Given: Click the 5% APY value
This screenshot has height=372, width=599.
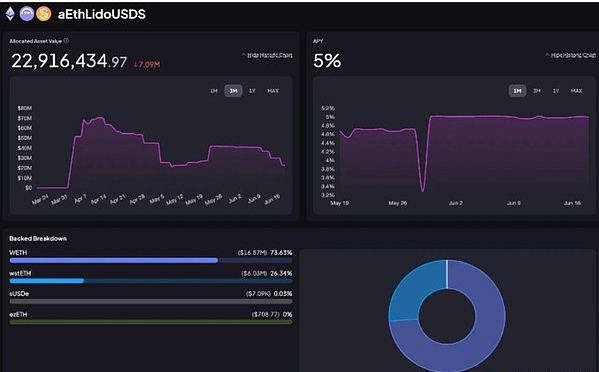Looking at the screenshot, I should [x=327, y=61].
